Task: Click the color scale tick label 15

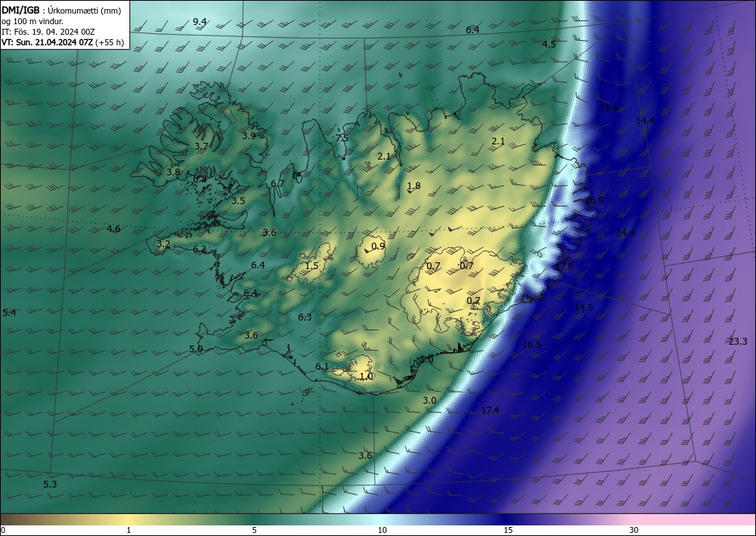Action: [508, 531]
